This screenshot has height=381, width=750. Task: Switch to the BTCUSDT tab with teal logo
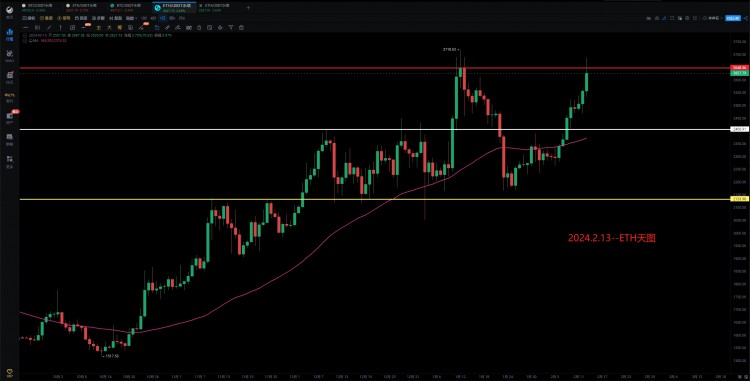tap(126, 8)
